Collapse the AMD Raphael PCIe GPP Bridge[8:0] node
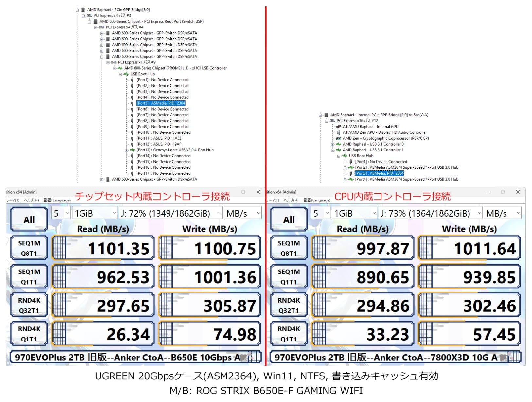 [77, 10]
